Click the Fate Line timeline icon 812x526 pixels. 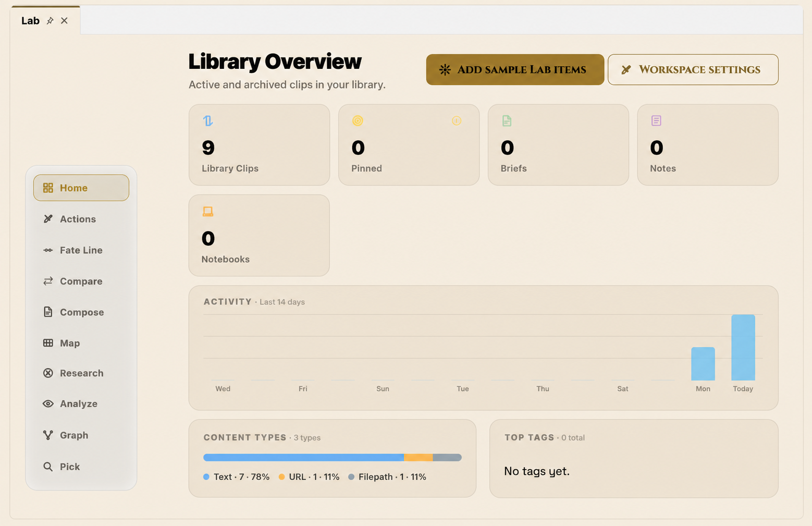click(x=48, y=250)
